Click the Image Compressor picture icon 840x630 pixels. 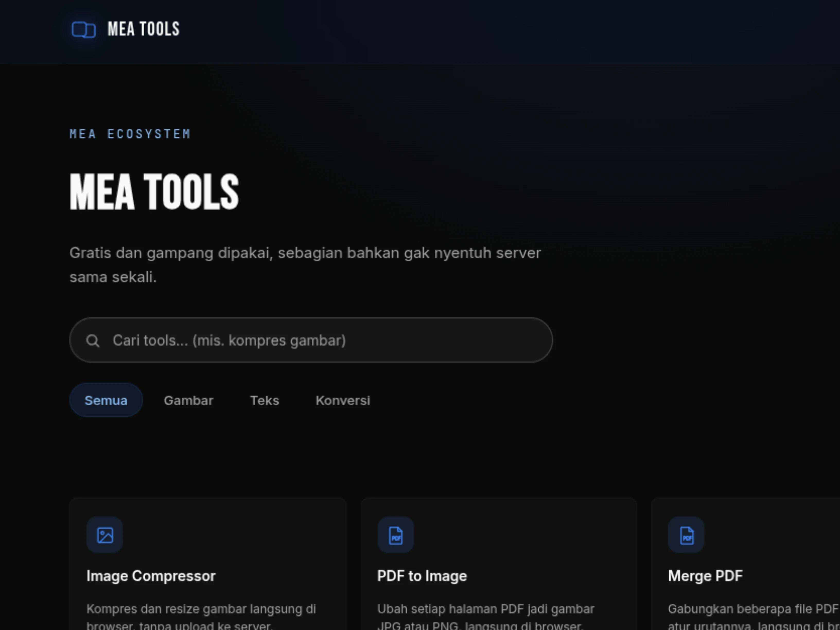pyautogui.click(x=105, y=535)
